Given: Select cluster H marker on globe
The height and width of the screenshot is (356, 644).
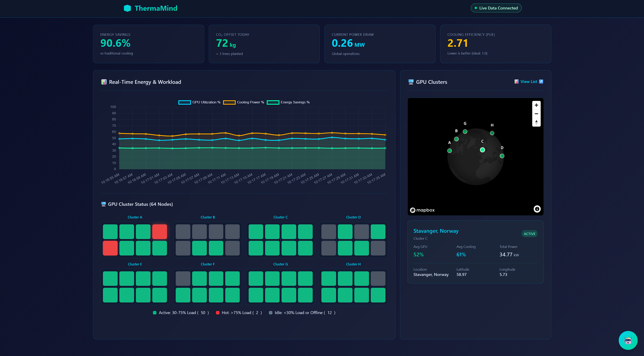Looking at the screenshot, I should (x=492, y=133).
